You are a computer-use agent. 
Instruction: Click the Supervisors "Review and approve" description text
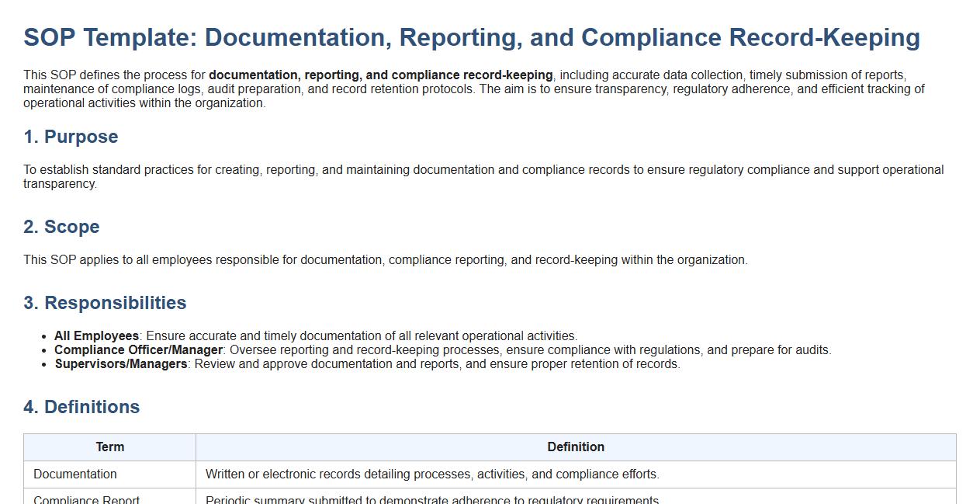pos(437,364)
